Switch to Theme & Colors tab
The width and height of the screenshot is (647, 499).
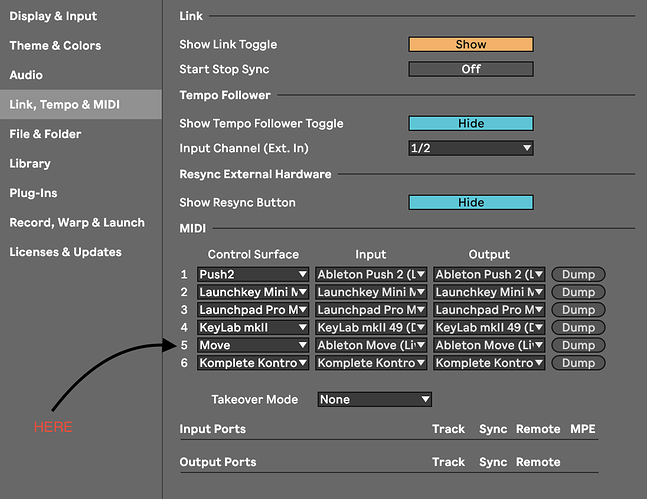55,45
